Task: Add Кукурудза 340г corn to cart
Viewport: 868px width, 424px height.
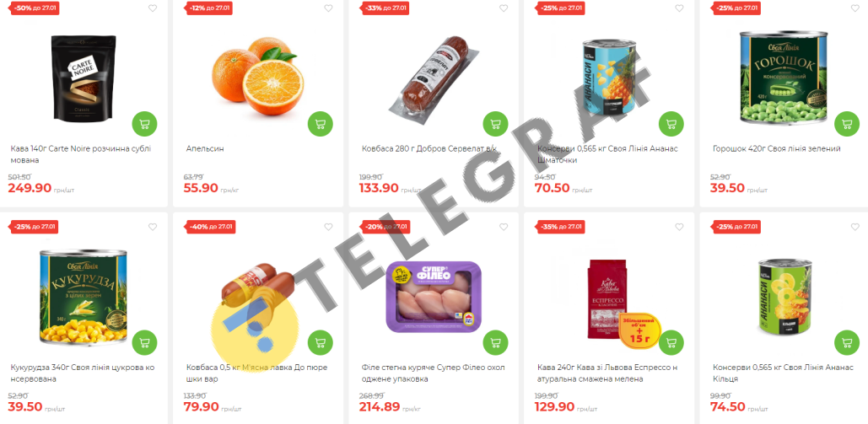Action: (x=144, y=342)
